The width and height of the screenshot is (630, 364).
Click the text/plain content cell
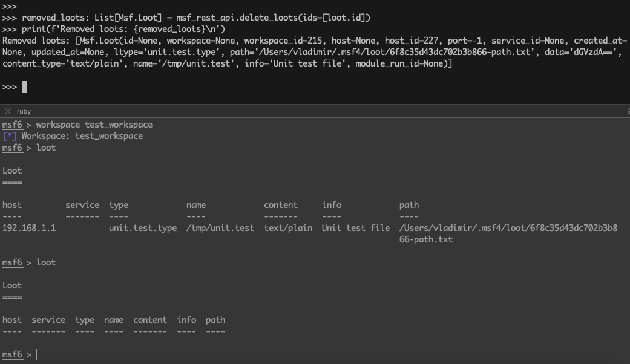[288, 228]
